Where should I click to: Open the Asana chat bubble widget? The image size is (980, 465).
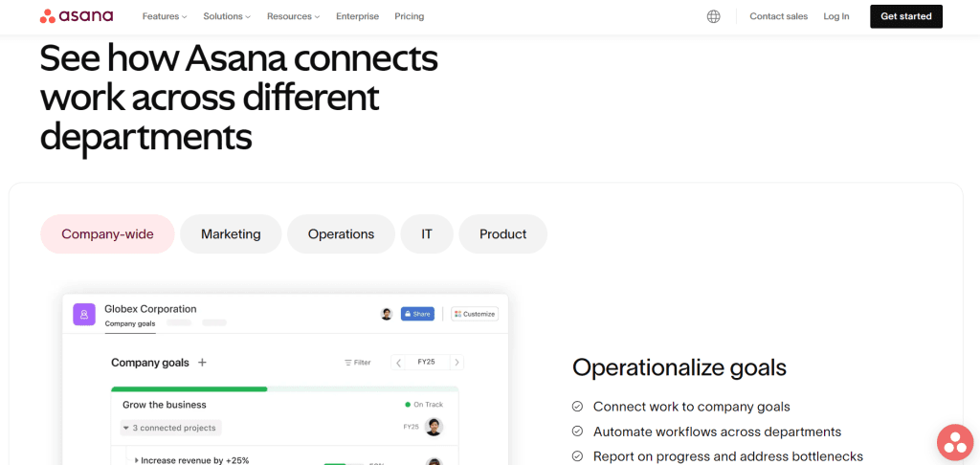tap(955, 442)
